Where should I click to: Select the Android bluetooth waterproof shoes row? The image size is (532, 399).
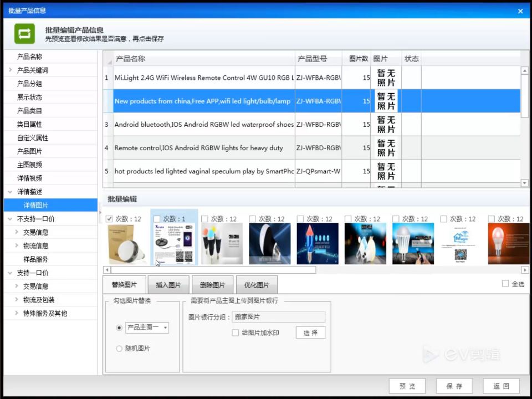tap(312, 125)
